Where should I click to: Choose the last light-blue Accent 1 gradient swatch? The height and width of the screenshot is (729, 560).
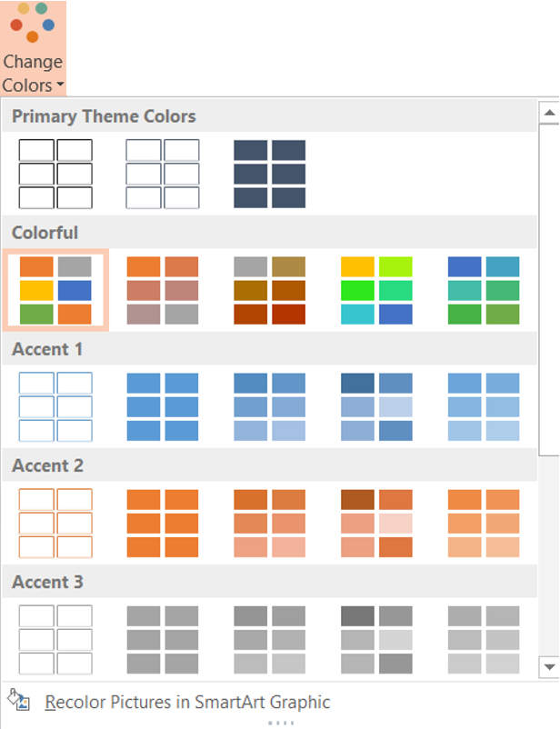tap(484, 407)
